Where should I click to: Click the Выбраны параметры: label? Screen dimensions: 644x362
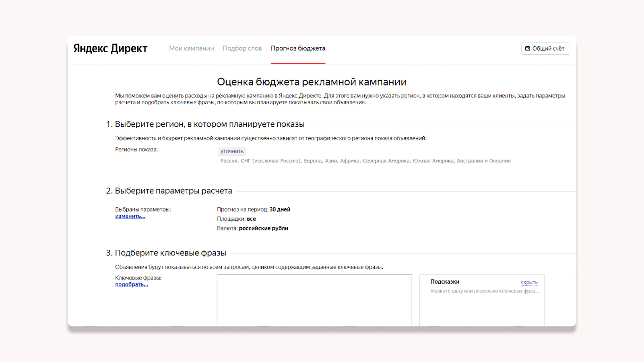click(143, 210)
